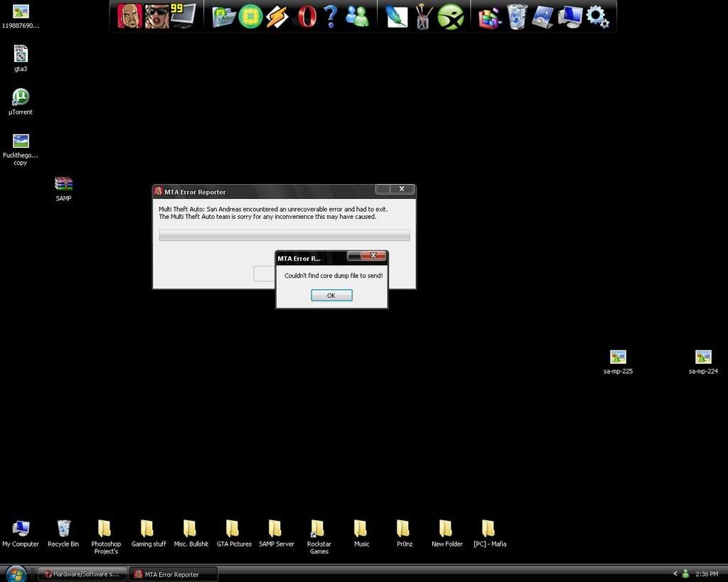Select the [PC] - Mafia folder
728x582 pixels.
click(490, 534)
